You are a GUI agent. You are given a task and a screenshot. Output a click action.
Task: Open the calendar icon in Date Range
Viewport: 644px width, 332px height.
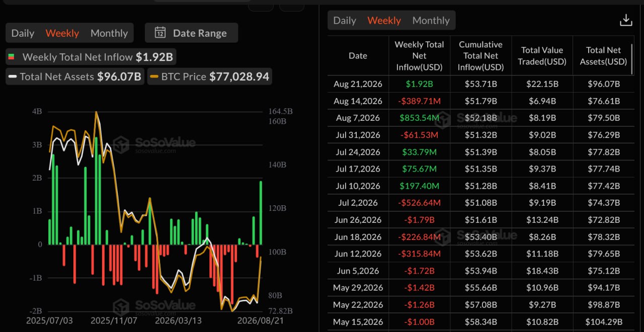[160, 33]
